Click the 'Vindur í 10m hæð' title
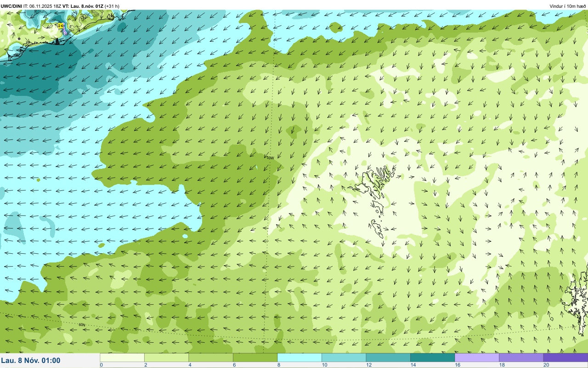The width and height of the screenshot is (588, 368). click(568, 6)
